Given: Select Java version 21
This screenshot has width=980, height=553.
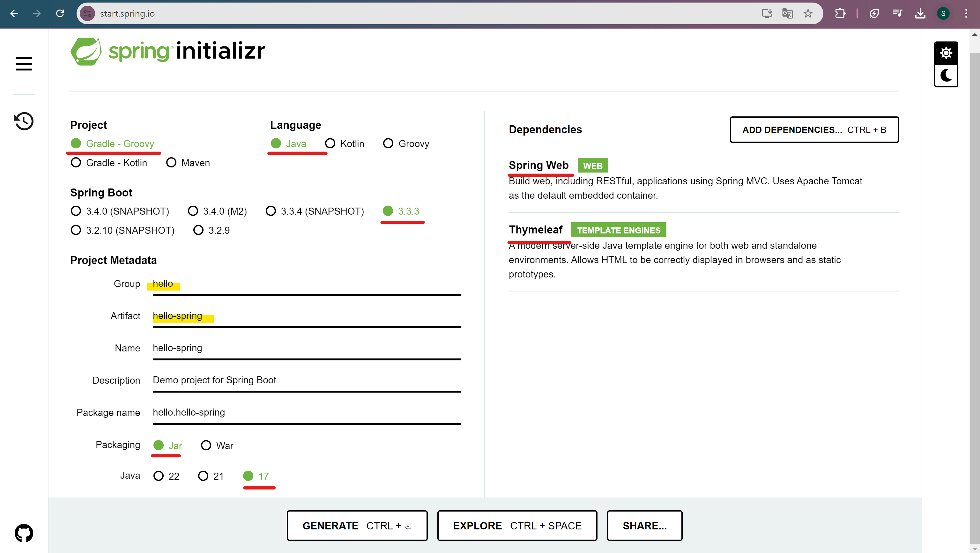Looking at the screenshot, I should pyautogui.click(x=211, y=476).
